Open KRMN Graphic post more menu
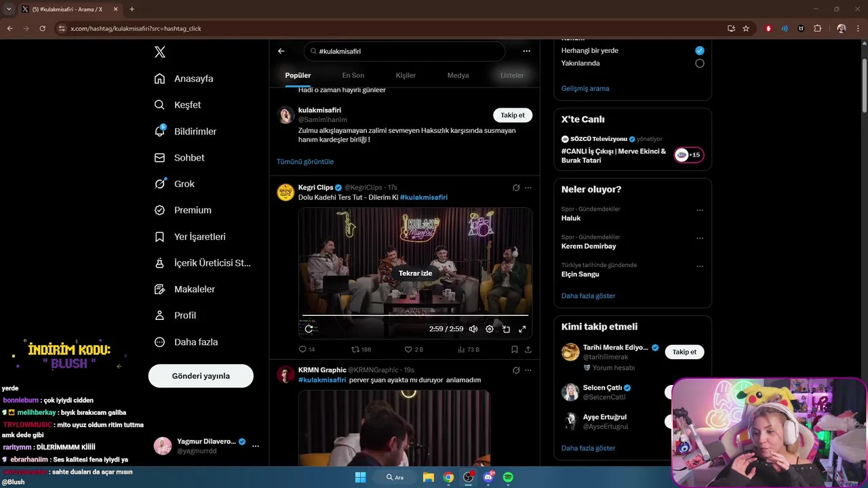Viewport: 868px width, 488px height. [x=528, y=370]
